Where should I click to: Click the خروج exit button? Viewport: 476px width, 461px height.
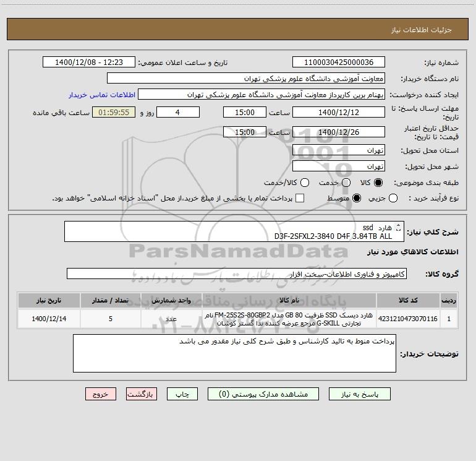(x=101, y=394)
